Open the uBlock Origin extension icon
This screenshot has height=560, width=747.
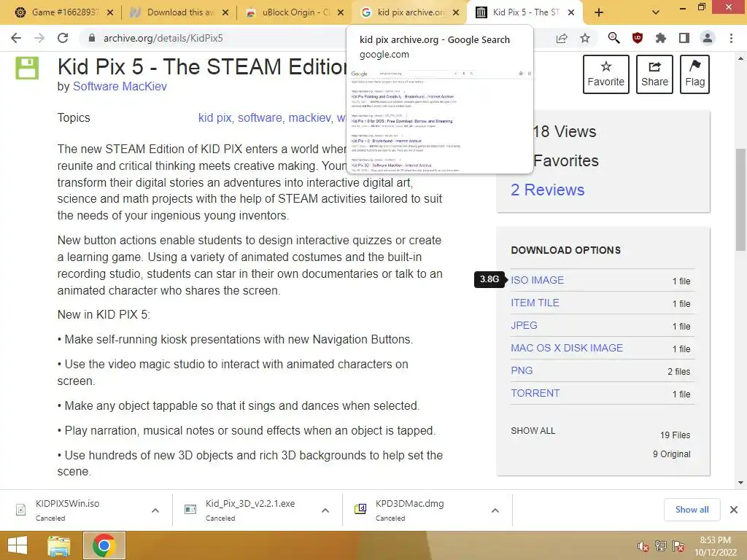tap(638, 38)
